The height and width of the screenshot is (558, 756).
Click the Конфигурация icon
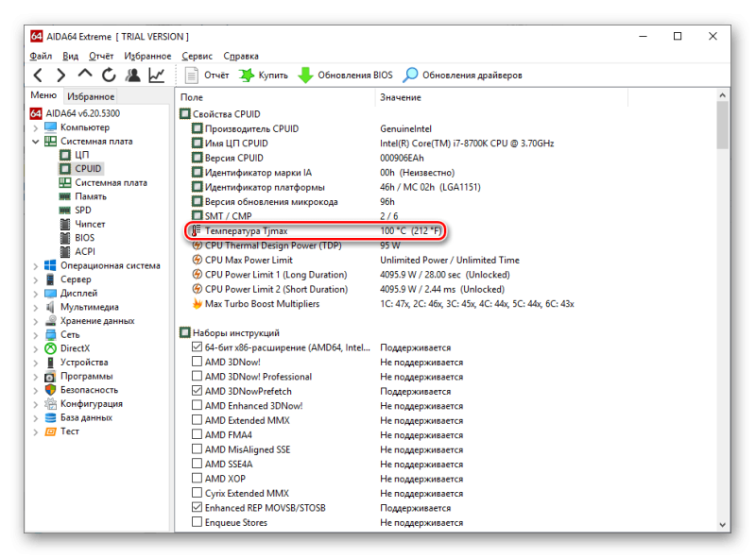[50, 404]
